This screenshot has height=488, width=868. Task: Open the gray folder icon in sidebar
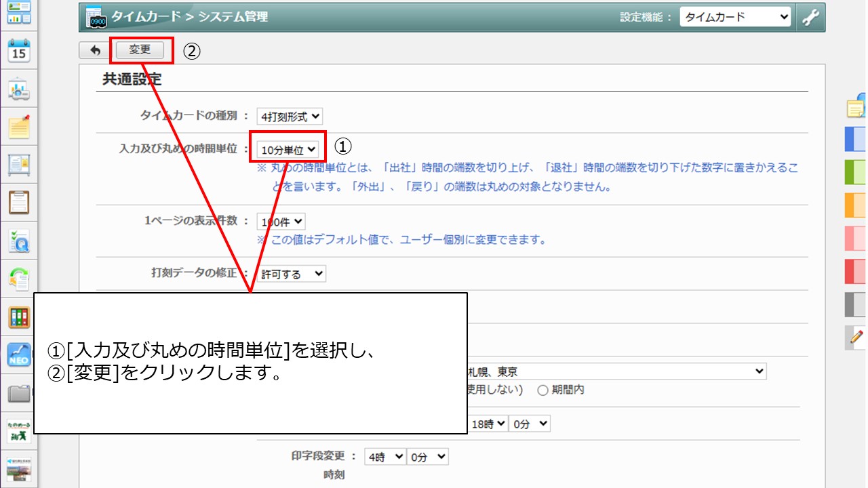tap(19, 393)
